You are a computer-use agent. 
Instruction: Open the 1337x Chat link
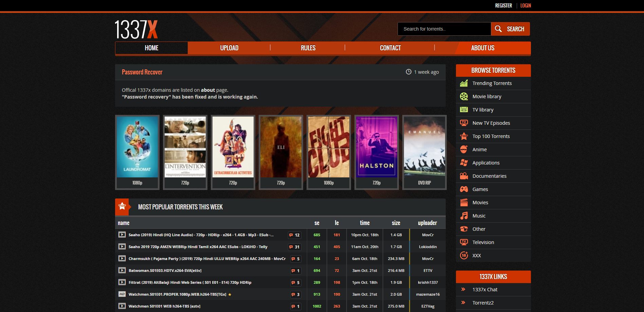tap(485, 290)
